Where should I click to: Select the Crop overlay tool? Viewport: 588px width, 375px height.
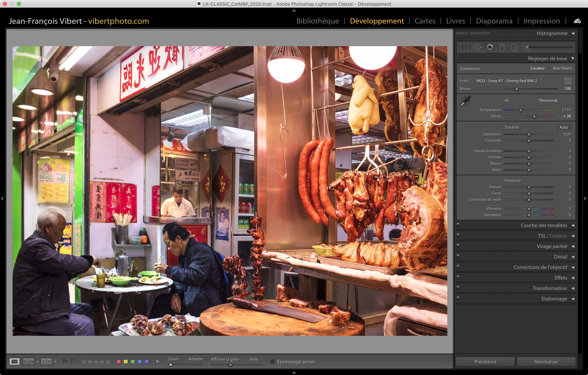point(464,47)
